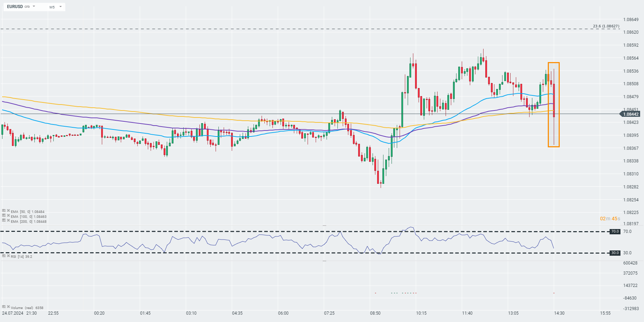Screen dimensions: 644x322
Task: Remove the EMA 100 indicator
Action: (8, 216)
